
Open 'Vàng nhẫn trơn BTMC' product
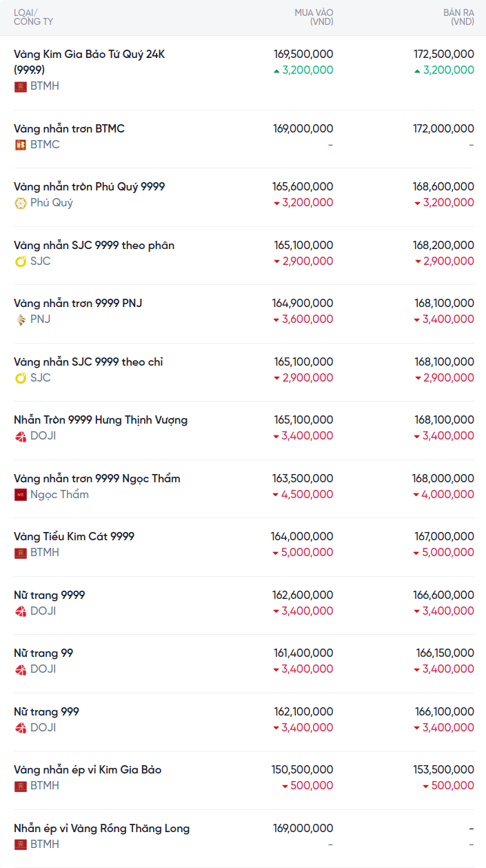[69, 129]
